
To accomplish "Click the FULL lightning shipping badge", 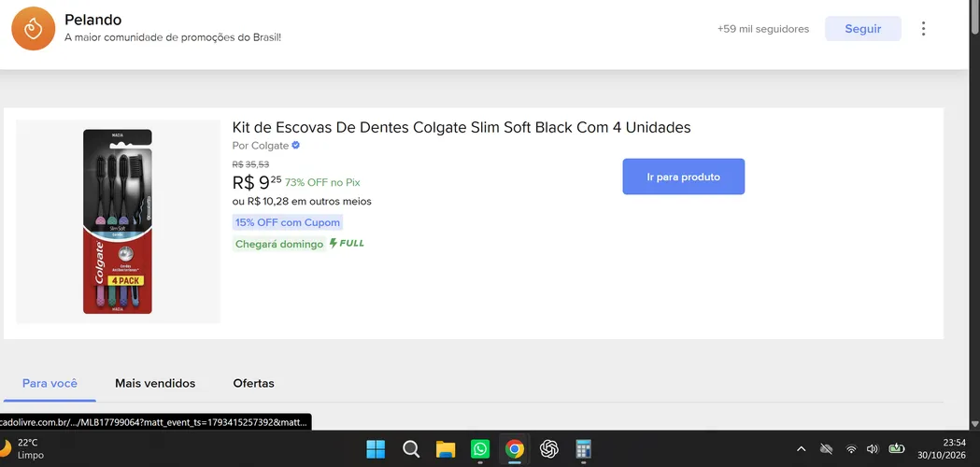I will 347,243.
